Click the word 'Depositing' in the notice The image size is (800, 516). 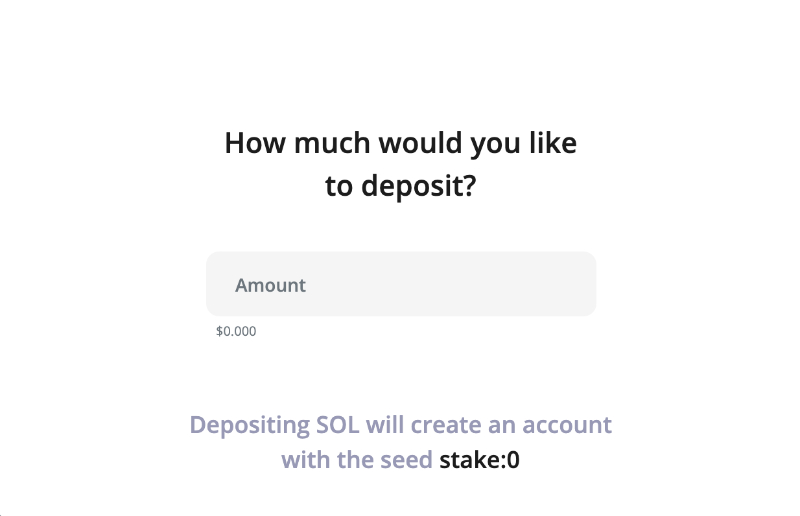click(250, 425)
